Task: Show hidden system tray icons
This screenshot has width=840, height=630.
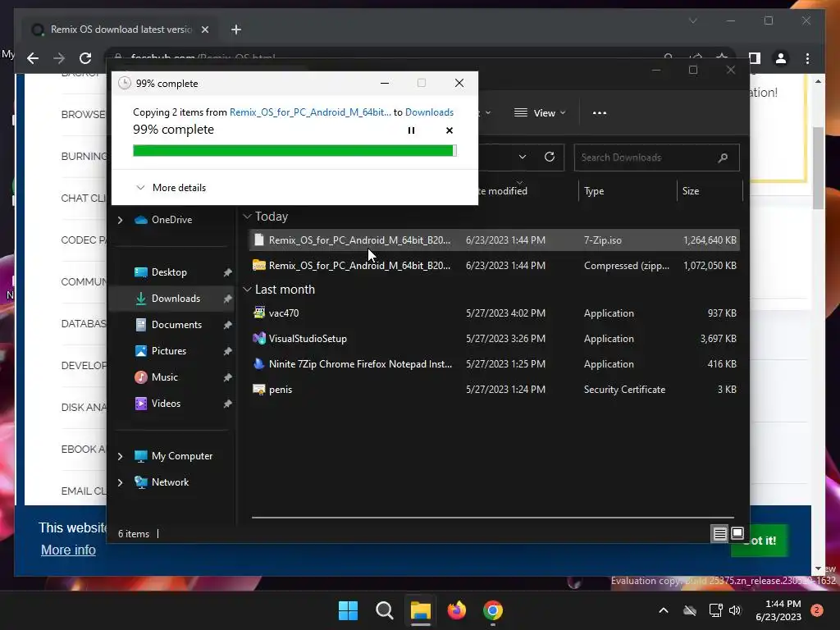Action: (x=663, y=610)
